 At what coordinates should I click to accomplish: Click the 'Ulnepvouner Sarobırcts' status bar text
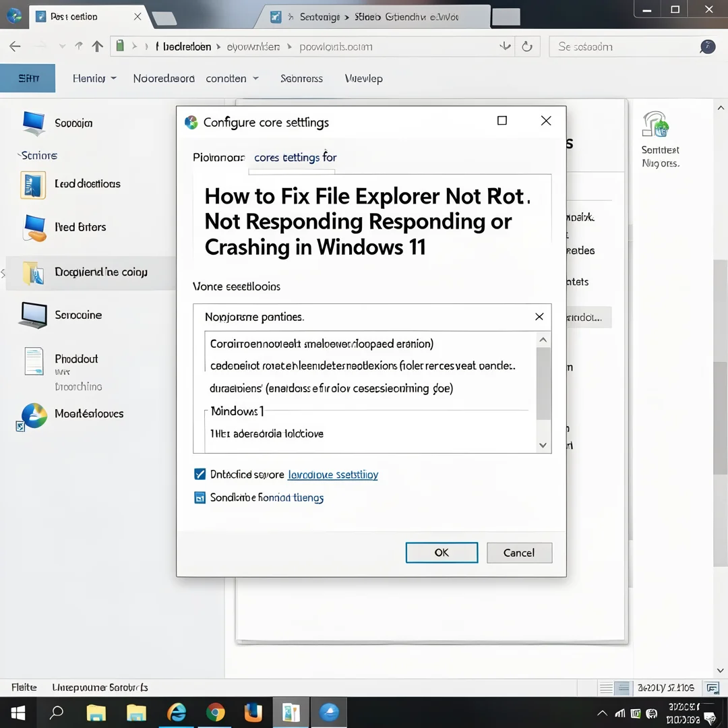coord(100,688)
